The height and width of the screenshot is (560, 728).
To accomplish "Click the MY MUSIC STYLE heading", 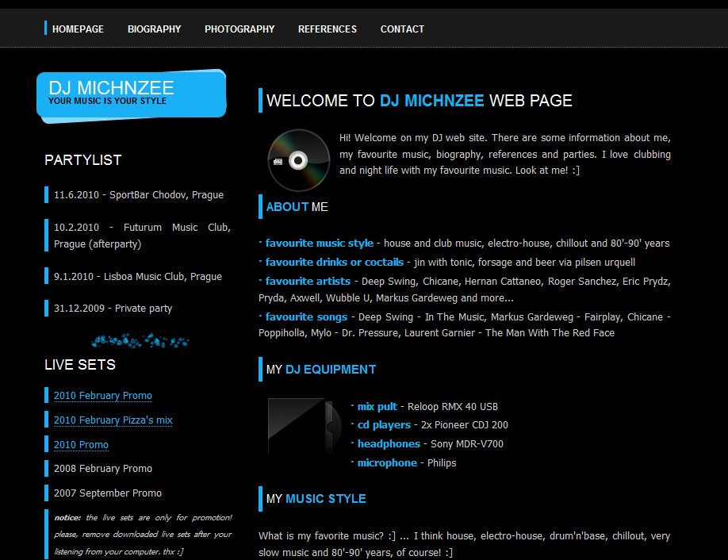I will pos(316,498).
